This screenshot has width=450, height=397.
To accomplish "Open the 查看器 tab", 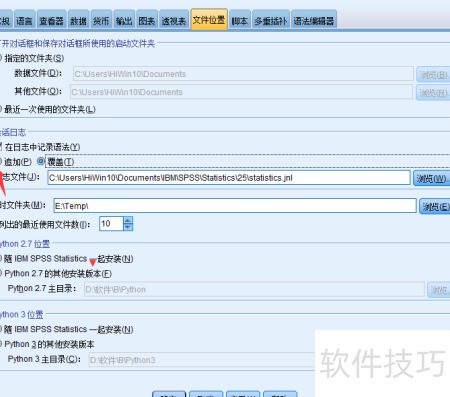I will pyautogui.click(x=51, y=21).
